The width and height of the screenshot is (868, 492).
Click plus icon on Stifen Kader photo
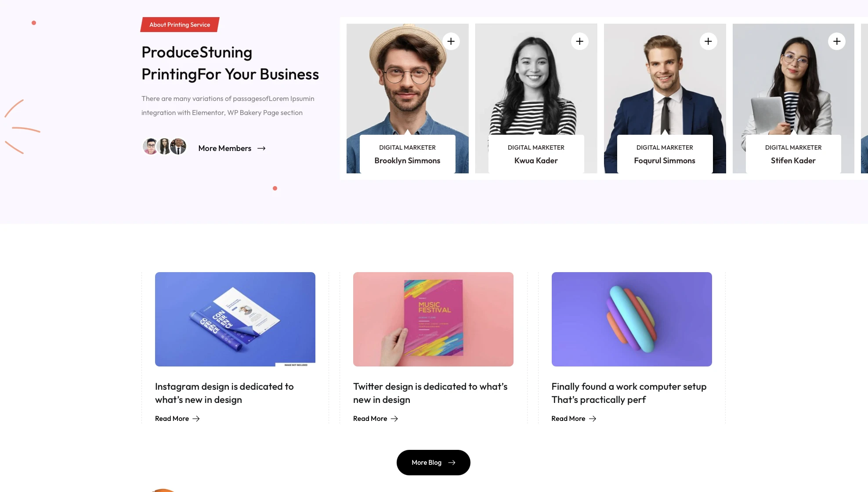[x=837, y=41]
